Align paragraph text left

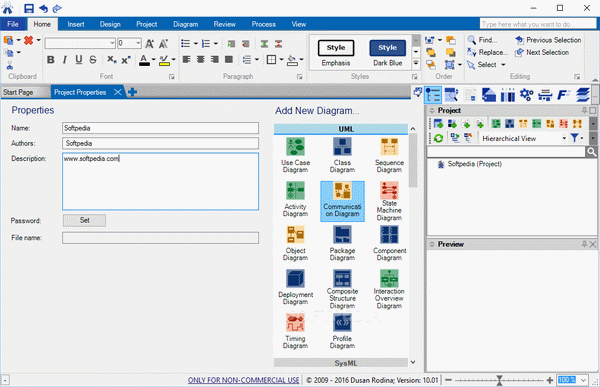[x=186, y=59]
